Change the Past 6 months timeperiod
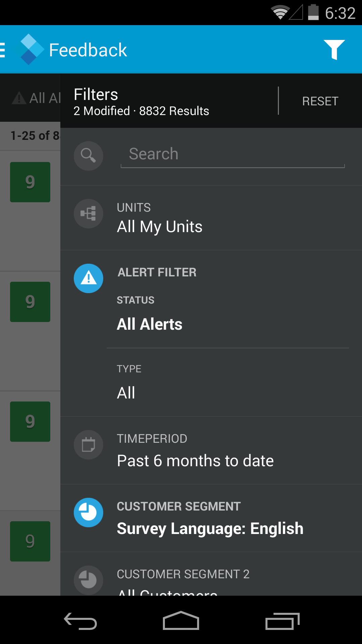362x644 pixels. (195, 461)
